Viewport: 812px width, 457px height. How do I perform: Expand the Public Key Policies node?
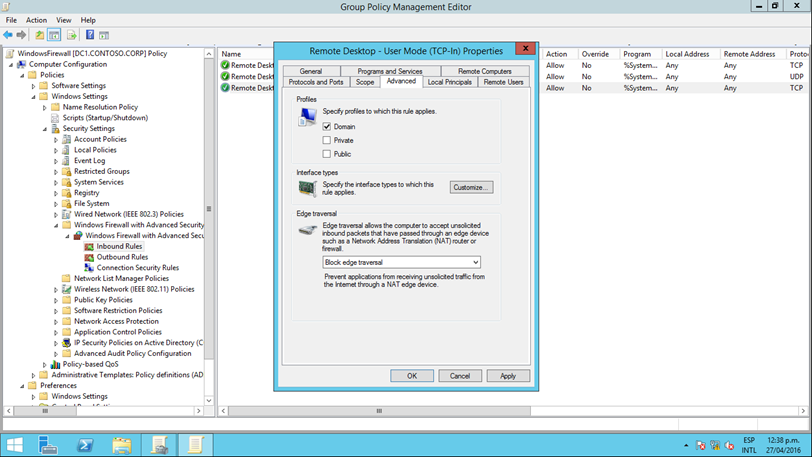[x=56, y=300]
